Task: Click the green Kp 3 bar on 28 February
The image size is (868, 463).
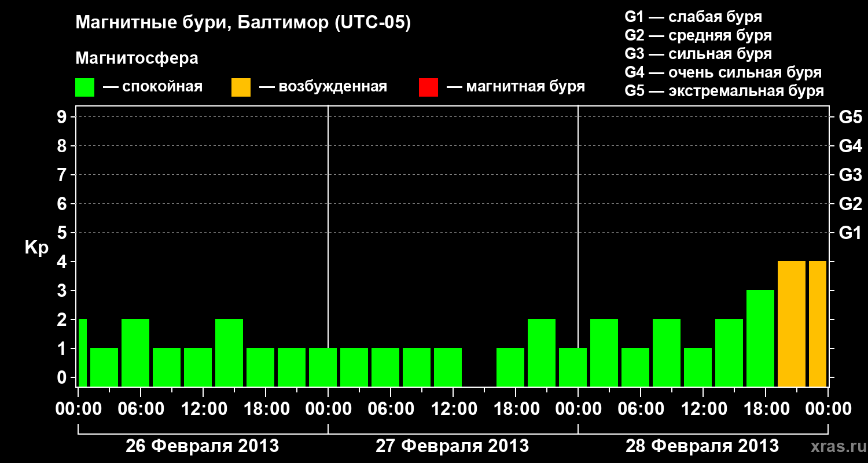Action: click(760, 338)
